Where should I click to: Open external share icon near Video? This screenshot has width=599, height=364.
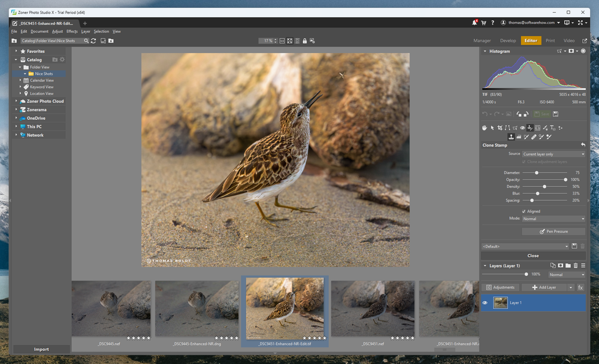pyautogui.click(x=585, y=41)
